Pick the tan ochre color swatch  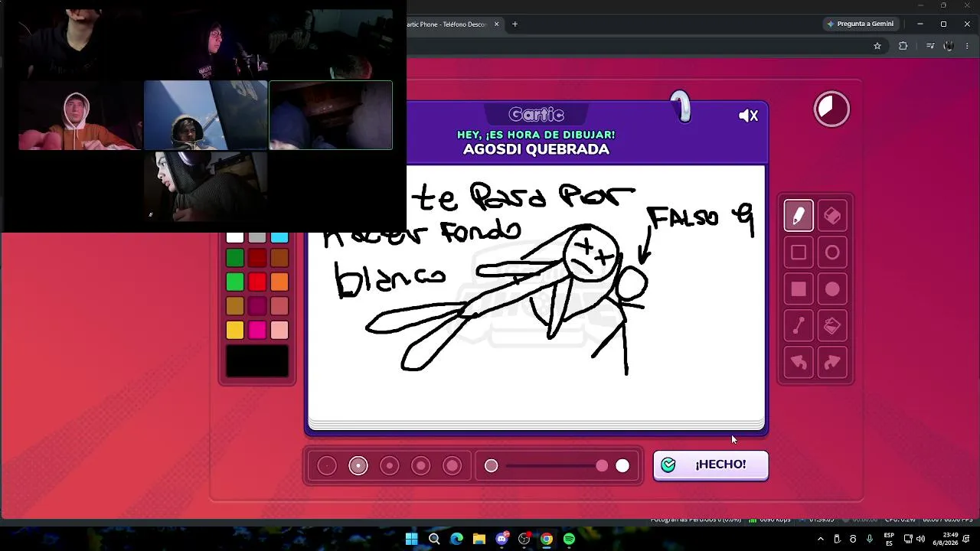tap(235, 306)
